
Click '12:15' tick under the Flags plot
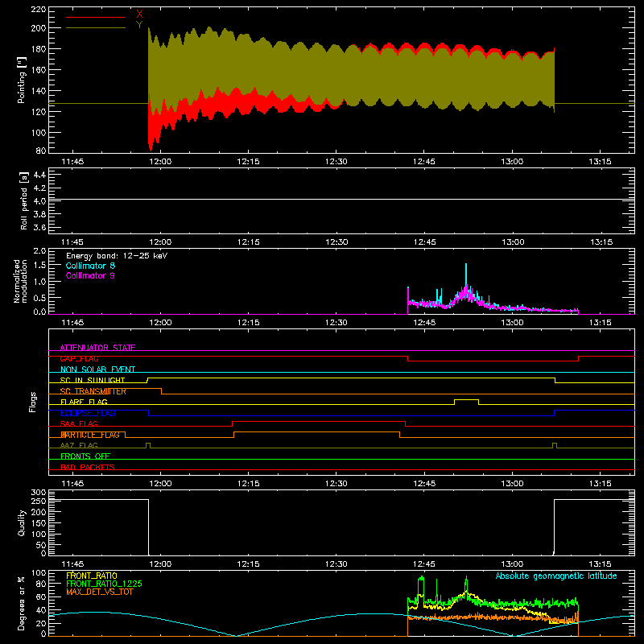click(x=248, y=484)
